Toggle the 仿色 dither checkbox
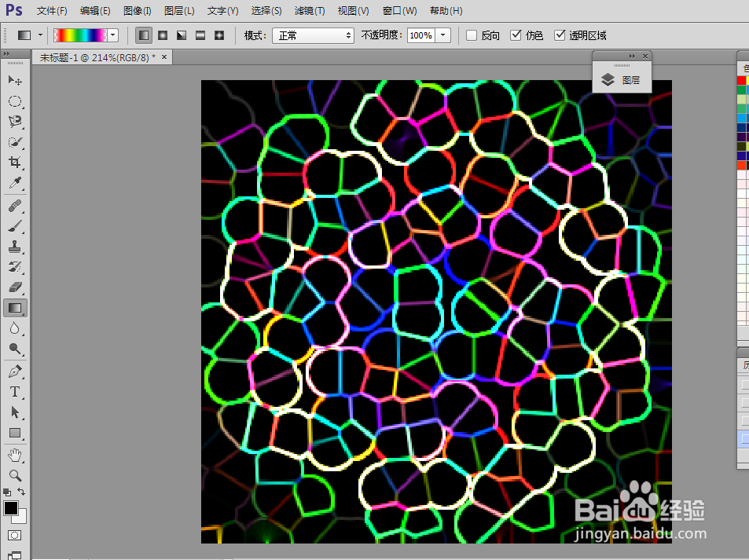Screen dimensions: 749x560 [x=516, y=35]
